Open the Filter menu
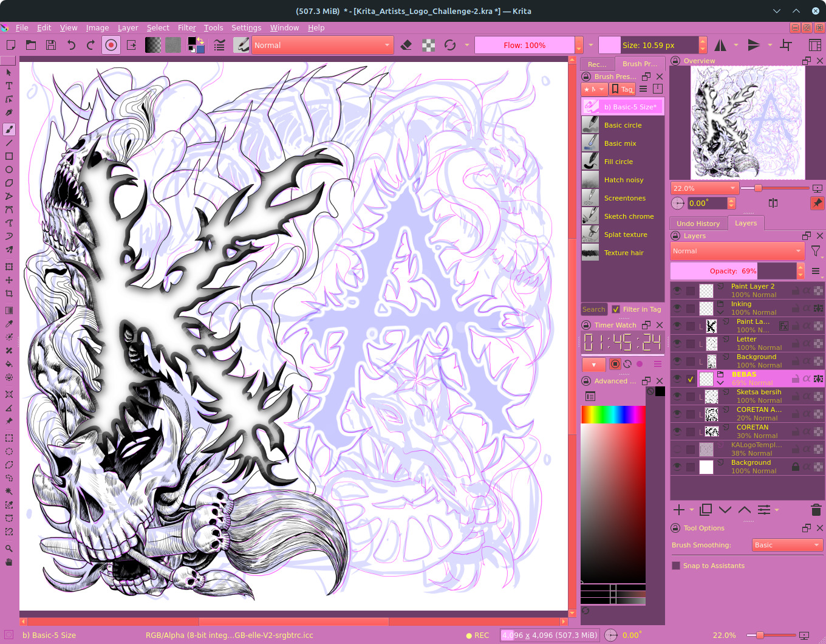This screenshot has height=644, width=826. tap(186, 28)
